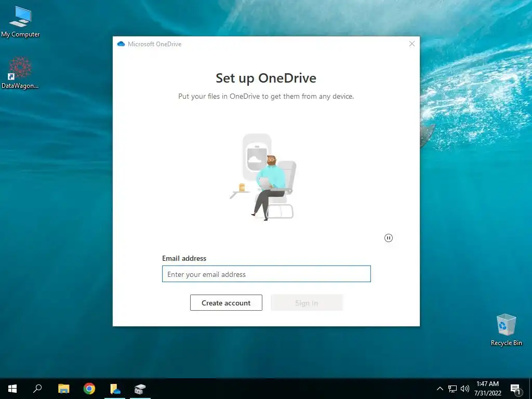This screenshot has height=399, width=532.
Task: Open the Windows Start menu
Action: point(12,389)
